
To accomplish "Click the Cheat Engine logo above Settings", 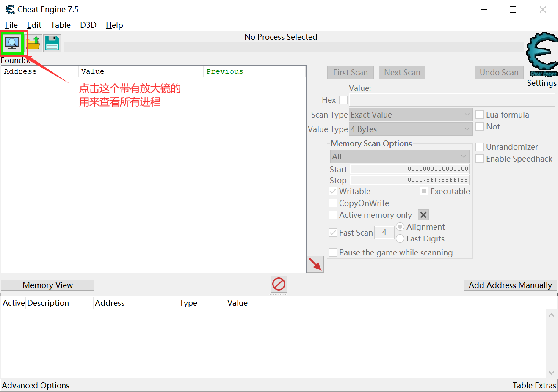I will click(541, 54).
